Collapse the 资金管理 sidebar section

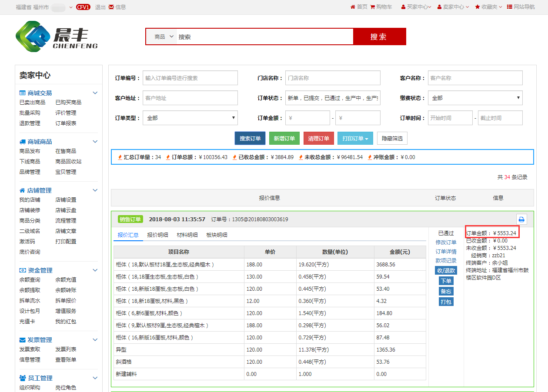(95, 270)
